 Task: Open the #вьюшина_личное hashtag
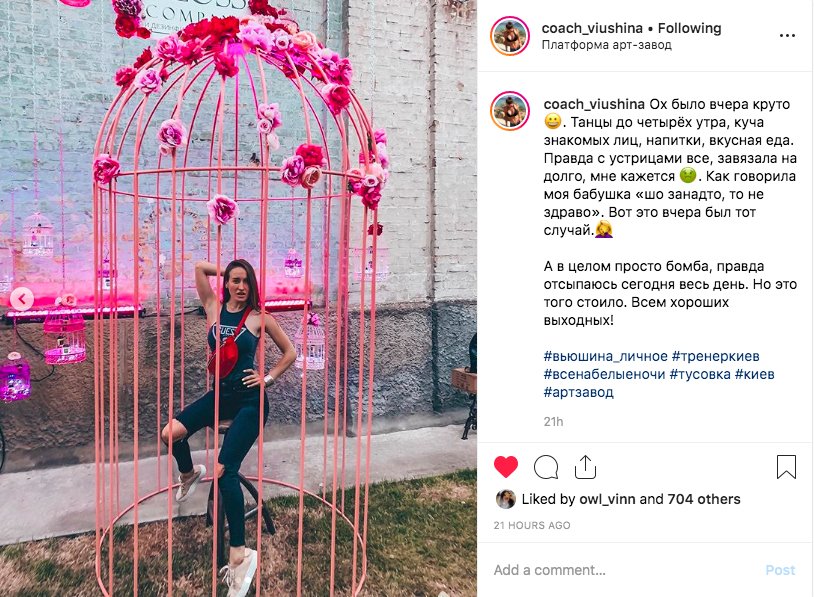coord(605,357)
